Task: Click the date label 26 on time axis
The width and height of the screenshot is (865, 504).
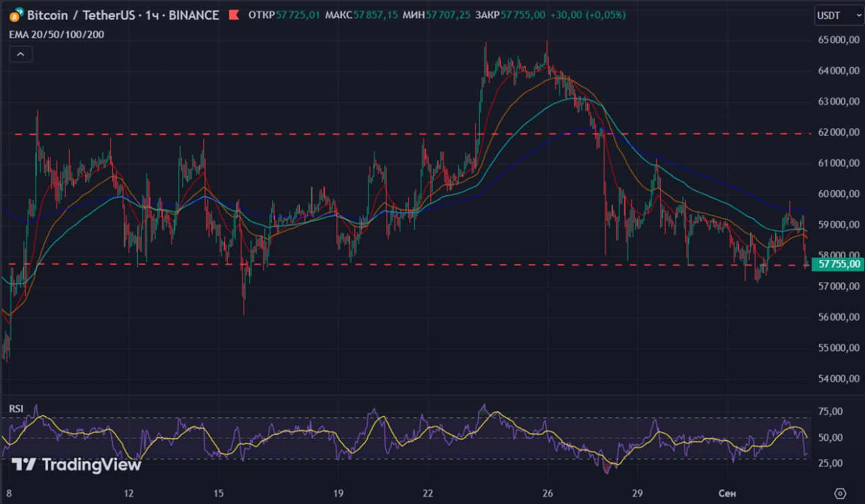Action: 548,493
